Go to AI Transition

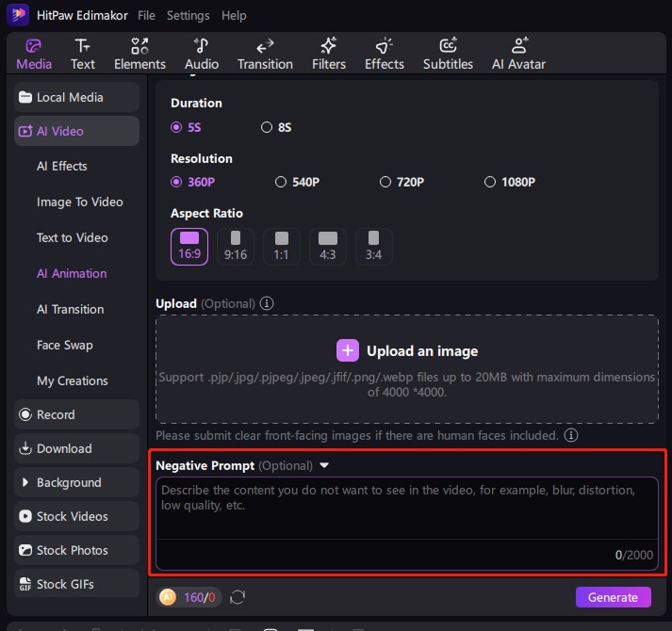71,309
